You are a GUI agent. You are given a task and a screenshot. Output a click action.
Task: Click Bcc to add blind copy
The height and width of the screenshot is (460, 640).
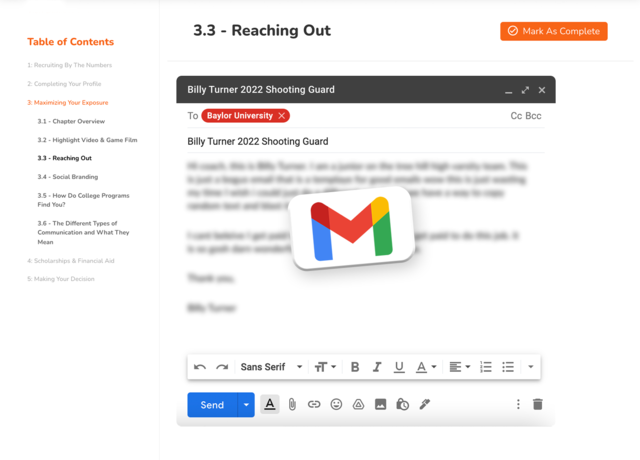[533, 116]
